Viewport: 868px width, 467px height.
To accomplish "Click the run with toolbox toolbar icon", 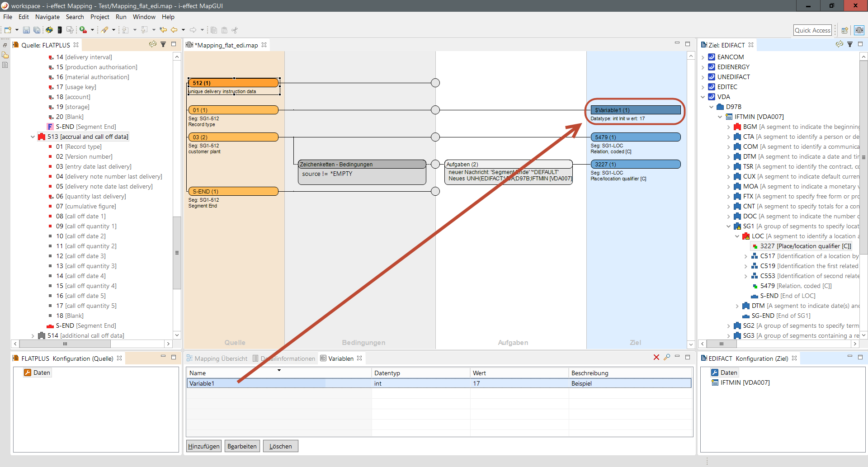I will [x=83, y=30].
